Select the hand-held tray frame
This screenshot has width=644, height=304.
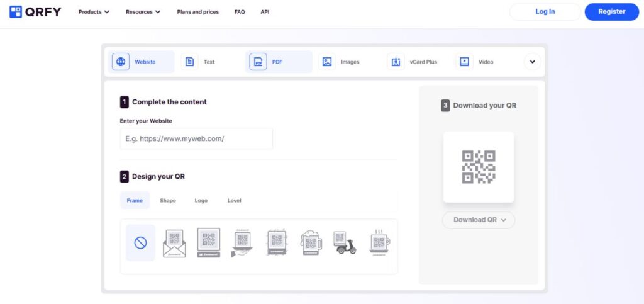[242, 243]
